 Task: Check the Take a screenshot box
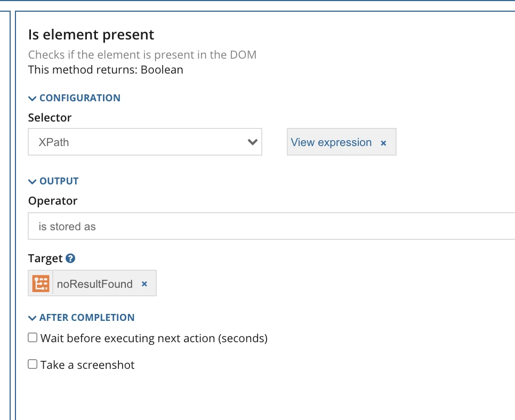pos(33,364)
